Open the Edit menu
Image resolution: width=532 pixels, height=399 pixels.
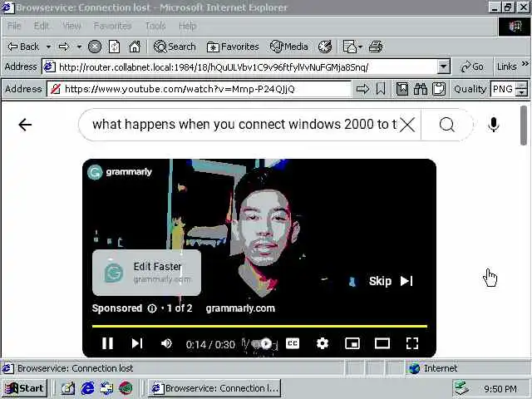(x=41, y=26)
